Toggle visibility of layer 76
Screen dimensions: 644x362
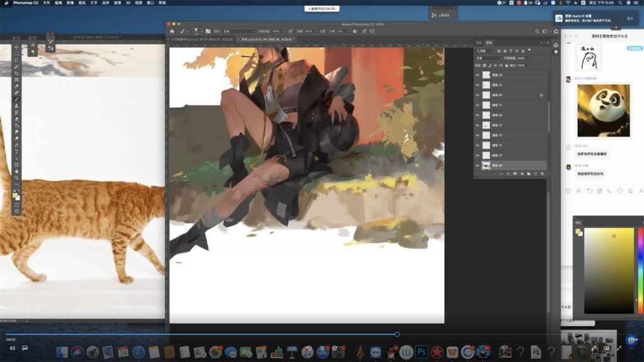click(x=477, y=105)
